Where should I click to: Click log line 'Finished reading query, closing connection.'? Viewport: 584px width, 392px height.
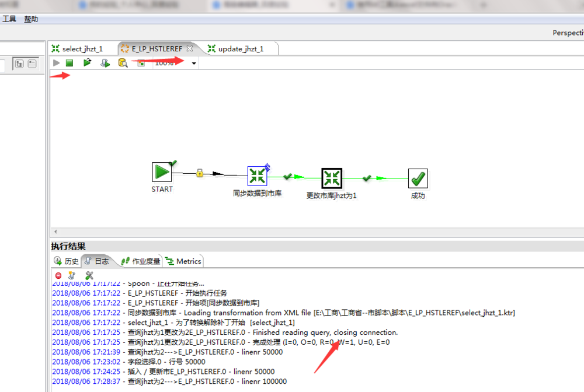point(225,332)
